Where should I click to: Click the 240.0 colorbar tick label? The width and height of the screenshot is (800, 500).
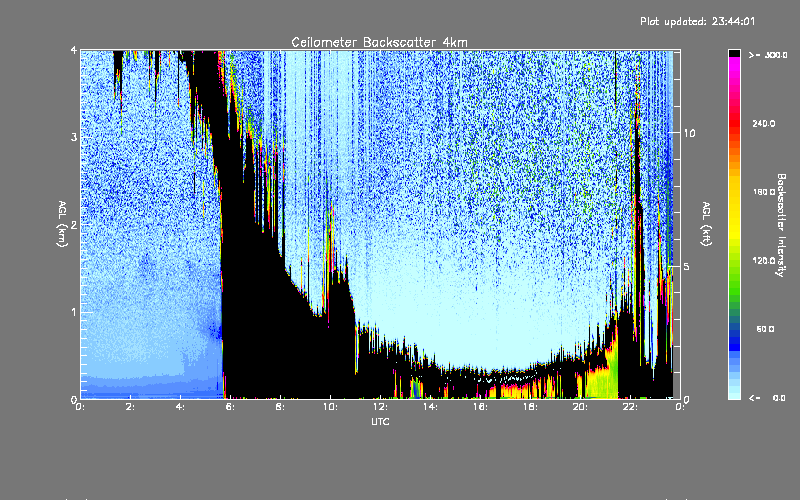764,123
